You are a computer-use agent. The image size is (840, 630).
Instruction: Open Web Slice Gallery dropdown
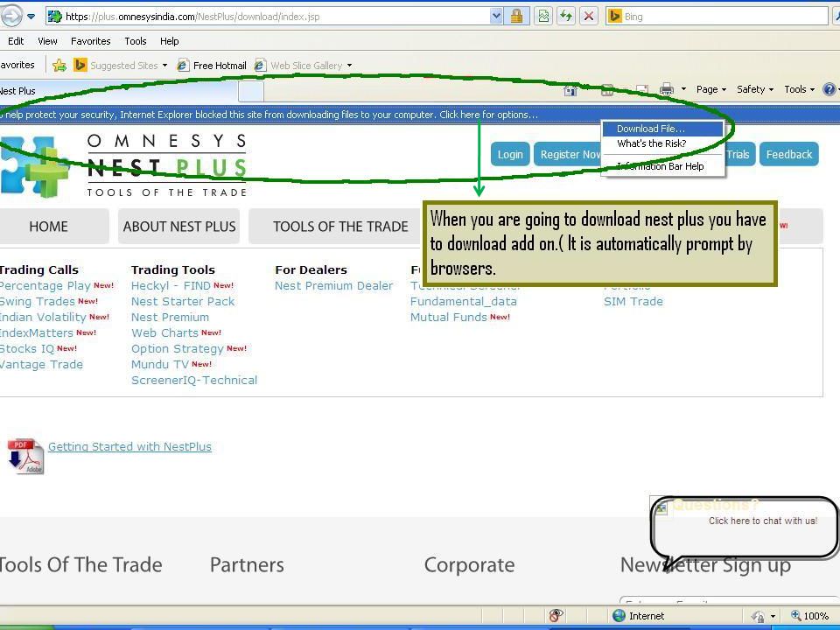[304, 66]
